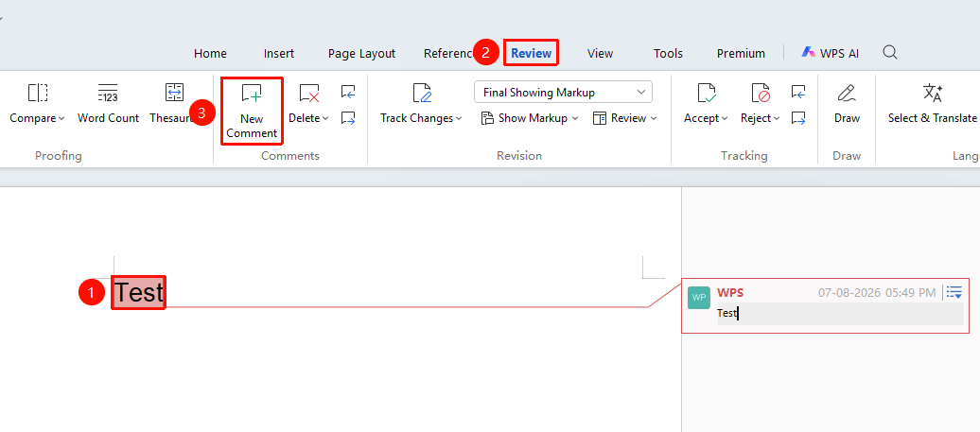Viewport: 980px width, 432px height.
Task: Click the WPS author name in comment
Action: 730,293
